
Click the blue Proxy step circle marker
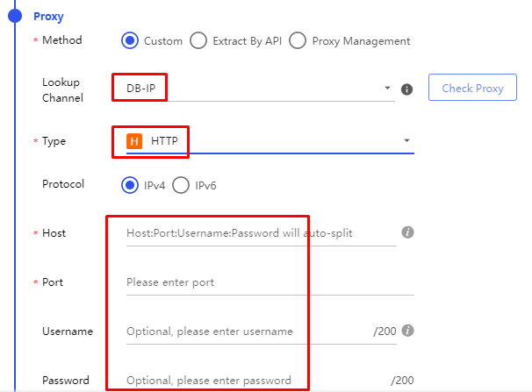15,15
